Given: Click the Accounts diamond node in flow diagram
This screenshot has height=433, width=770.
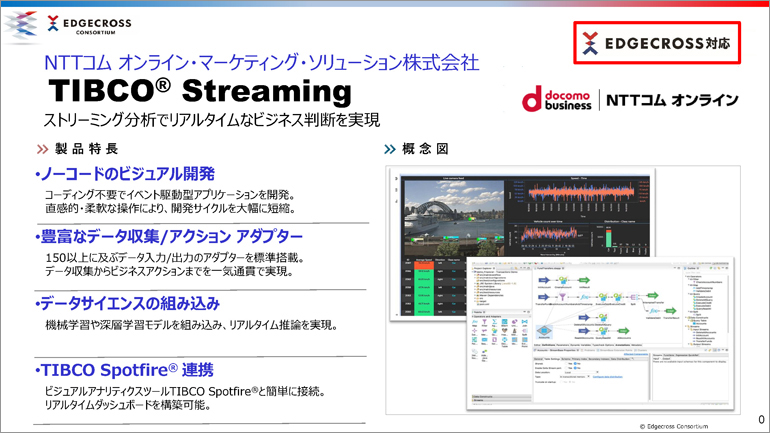Looking at the screenshot, I should pyautogui.click(x=544, y=331).
